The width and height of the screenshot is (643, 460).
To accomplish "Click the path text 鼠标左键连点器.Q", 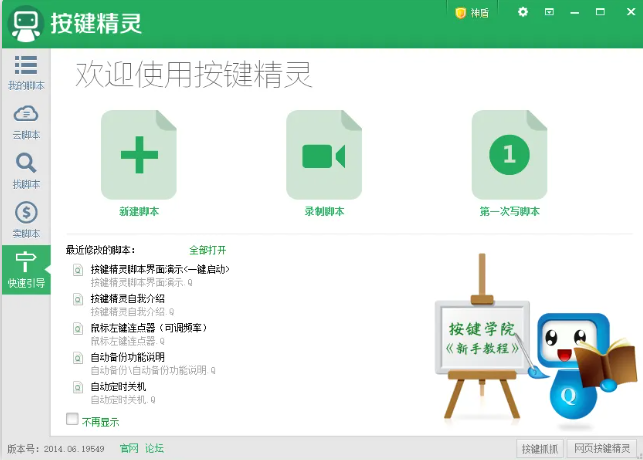I will pos(128,341).
